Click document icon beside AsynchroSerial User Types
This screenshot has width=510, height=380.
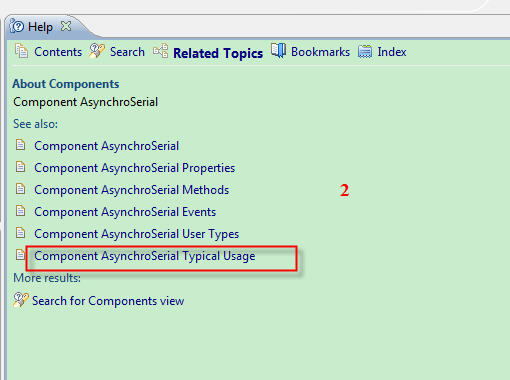click(20, 233)
